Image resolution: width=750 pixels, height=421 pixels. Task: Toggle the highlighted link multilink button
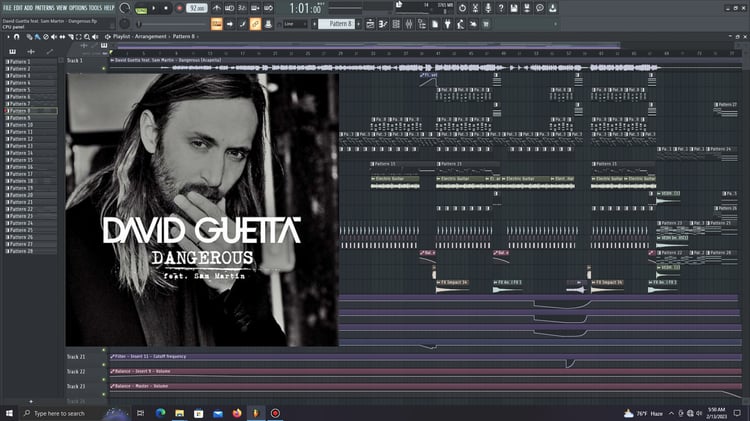coord(255,24)
